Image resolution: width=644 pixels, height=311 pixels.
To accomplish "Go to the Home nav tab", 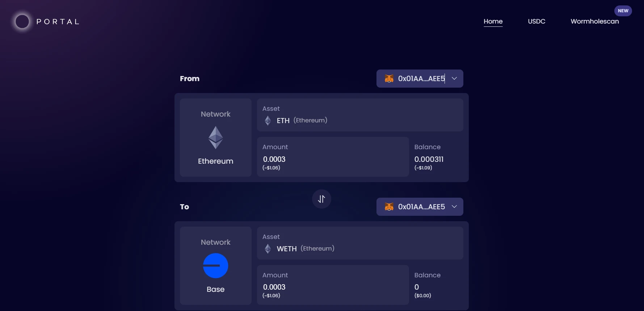I will point(493,21).
